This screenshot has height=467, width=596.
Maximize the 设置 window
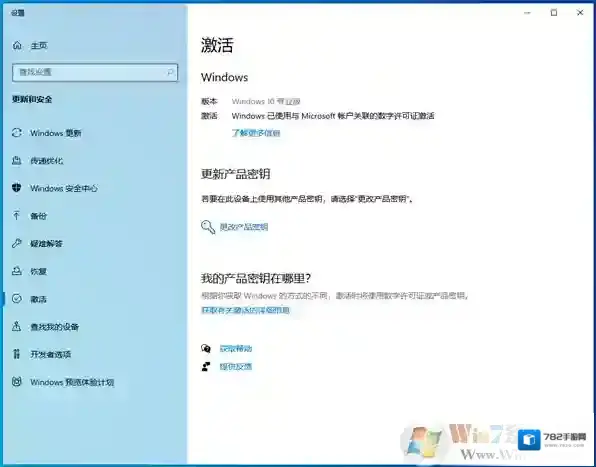(x=554, y=13)
